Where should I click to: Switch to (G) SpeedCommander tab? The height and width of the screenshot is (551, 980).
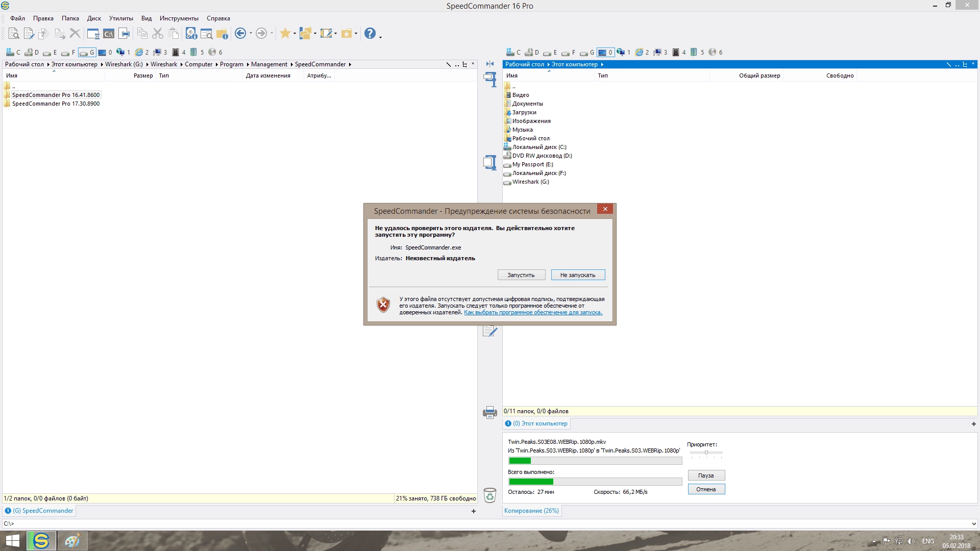click(39, 511)
